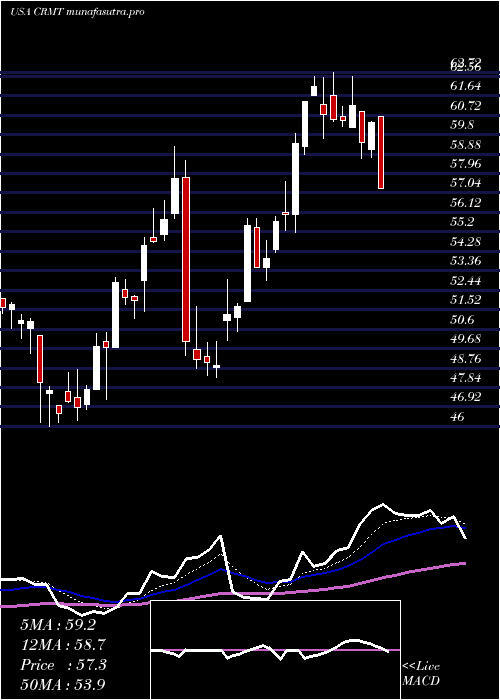The image size is (500, 700).
Task: Select the last red candlestick on the right
Action: [x=381, y=152]
